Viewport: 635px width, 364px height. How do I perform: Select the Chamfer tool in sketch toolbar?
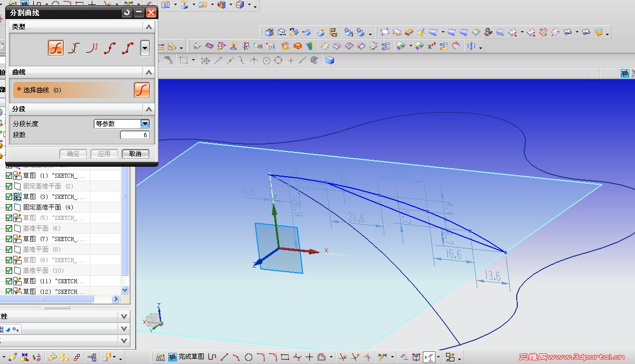point(273,357)
